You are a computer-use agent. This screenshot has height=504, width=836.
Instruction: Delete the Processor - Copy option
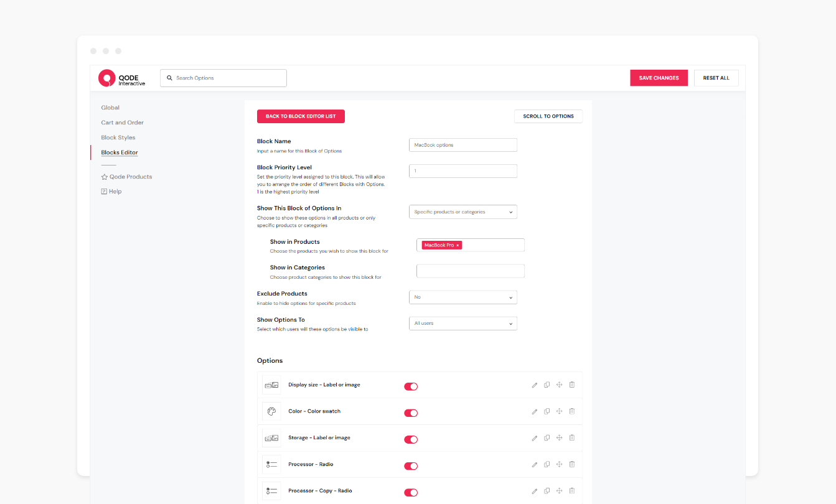571,491
